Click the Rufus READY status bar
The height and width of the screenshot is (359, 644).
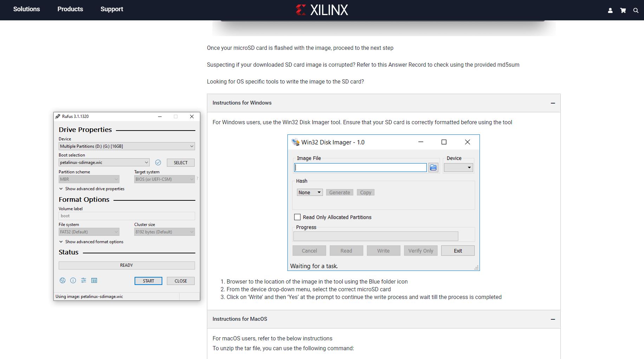click(126, 265)
